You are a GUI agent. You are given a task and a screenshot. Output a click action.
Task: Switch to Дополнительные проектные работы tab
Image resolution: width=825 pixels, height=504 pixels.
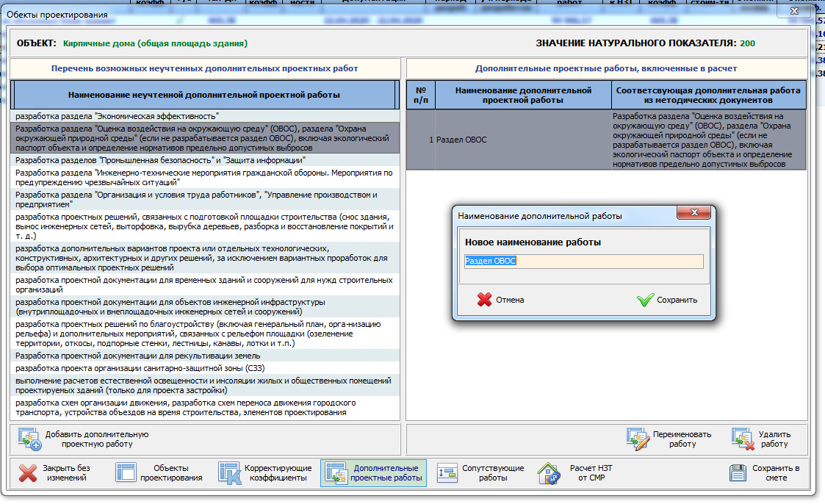[374, 472]
